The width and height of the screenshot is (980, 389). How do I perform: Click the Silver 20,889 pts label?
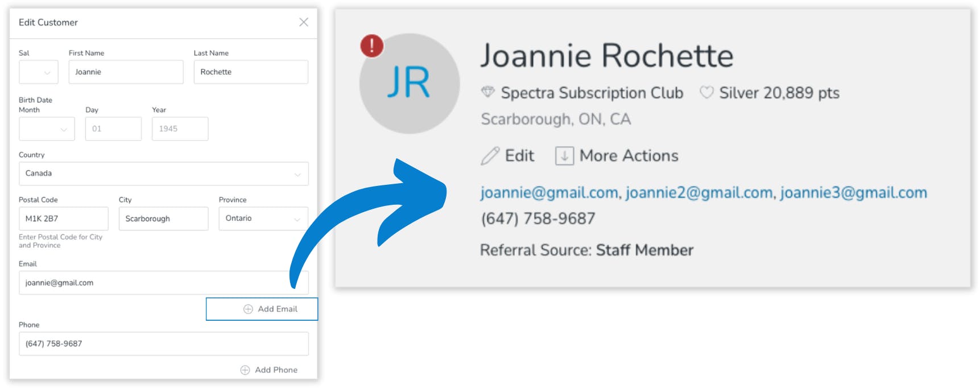779,93
